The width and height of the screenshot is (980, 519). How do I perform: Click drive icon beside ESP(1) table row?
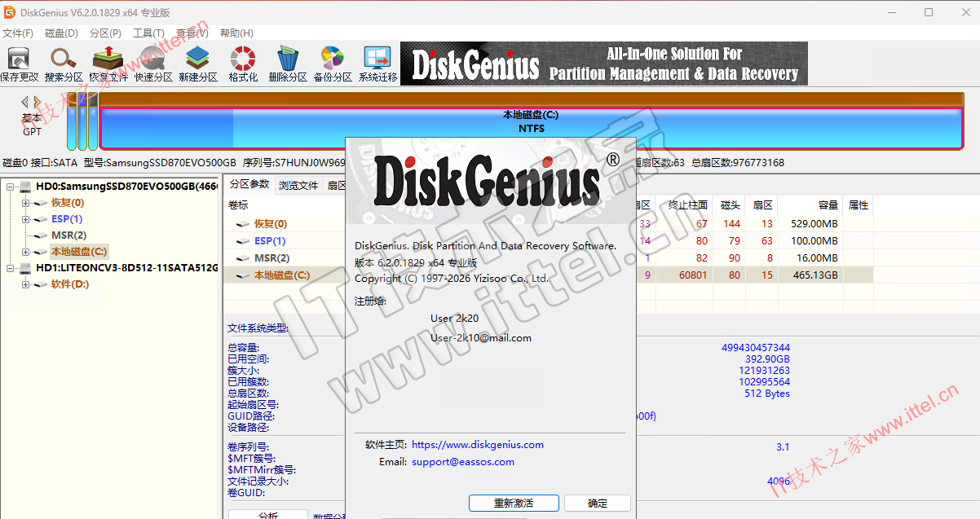point(243,241)
